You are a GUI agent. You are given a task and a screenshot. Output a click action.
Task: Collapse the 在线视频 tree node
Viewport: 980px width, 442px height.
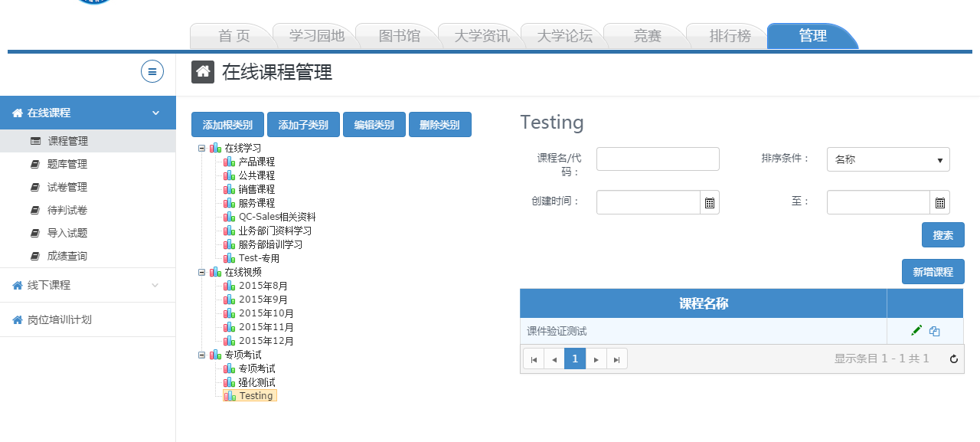tap(202, 272)
